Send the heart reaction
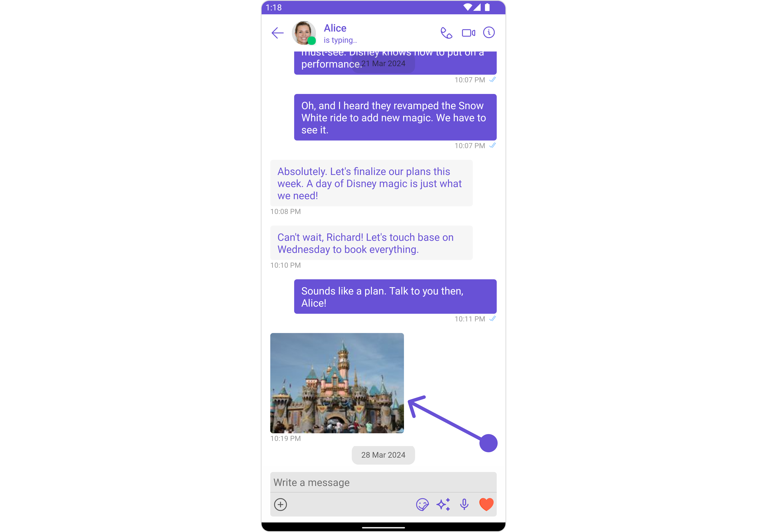Screen dimensions: 767x532 point(486,504)
